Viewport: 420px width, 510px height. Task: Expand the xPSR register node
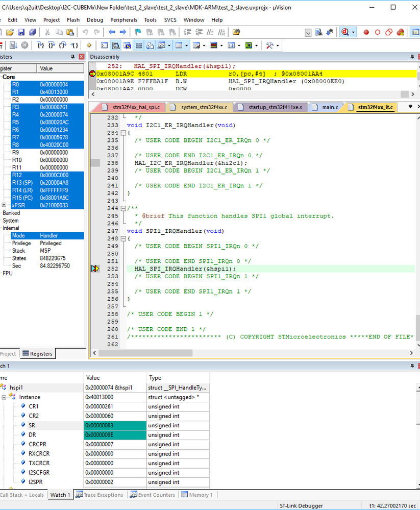[5, 205]
